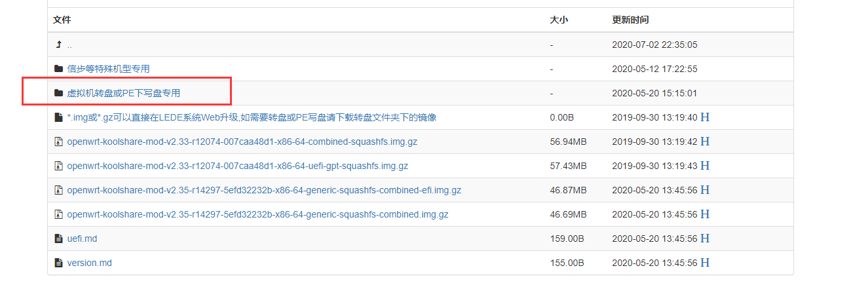Image resolution: width=868 pixels, height=287 pixels.
Task: Go up via the ".." link
Action: click(69, 45)
